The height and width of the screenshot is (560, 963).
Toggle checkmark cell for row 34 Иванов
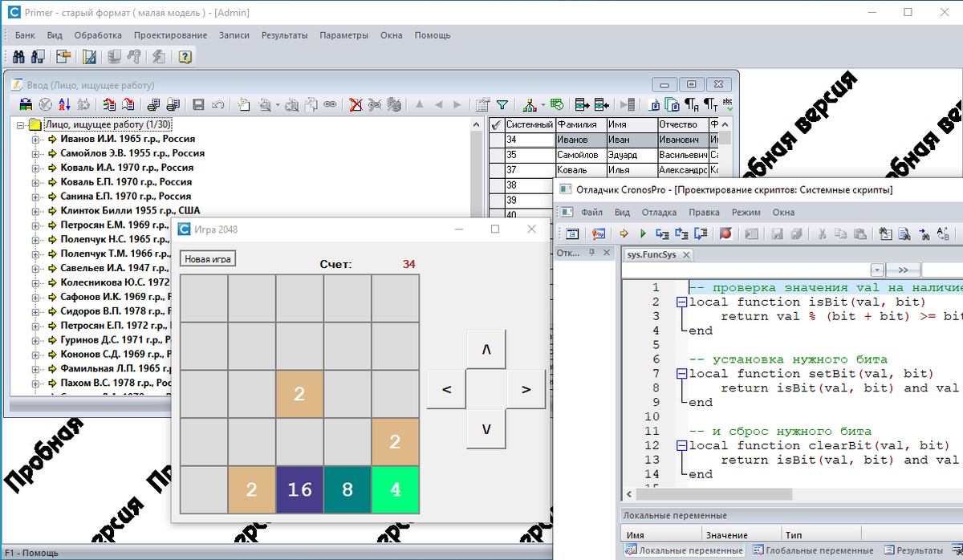[496, 140]
